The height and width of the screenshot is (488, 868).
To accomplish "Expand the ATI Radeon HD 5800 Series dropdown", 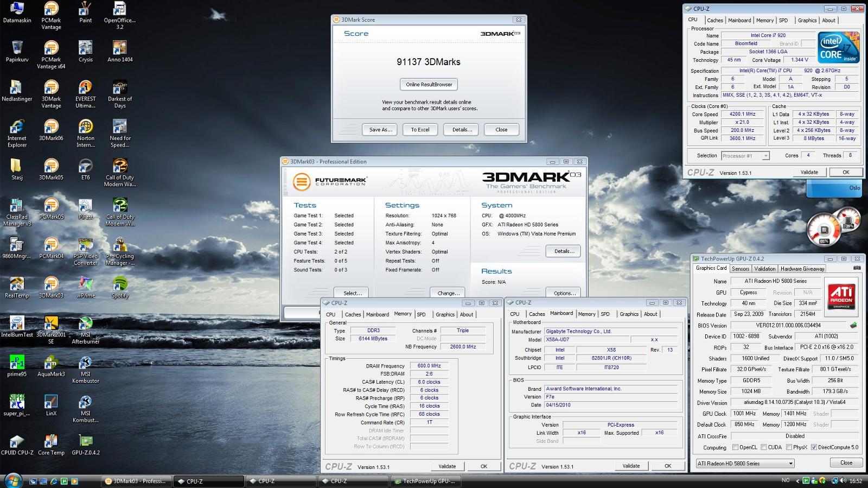I will [x=745, y=464].
